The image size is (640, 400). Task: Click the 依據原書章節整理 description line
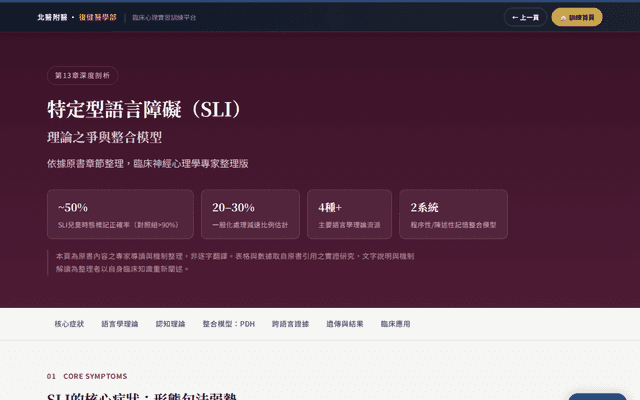(148, 164)
